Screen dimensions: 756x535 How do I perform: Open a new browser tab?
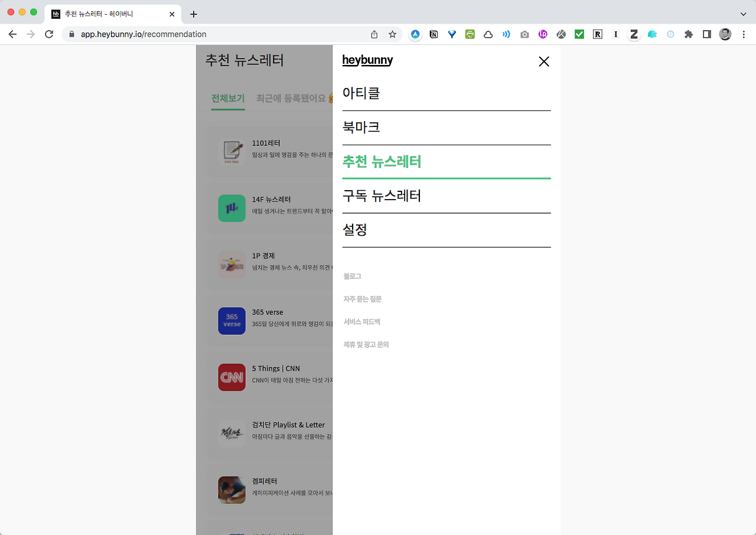(x=194, y=14)
